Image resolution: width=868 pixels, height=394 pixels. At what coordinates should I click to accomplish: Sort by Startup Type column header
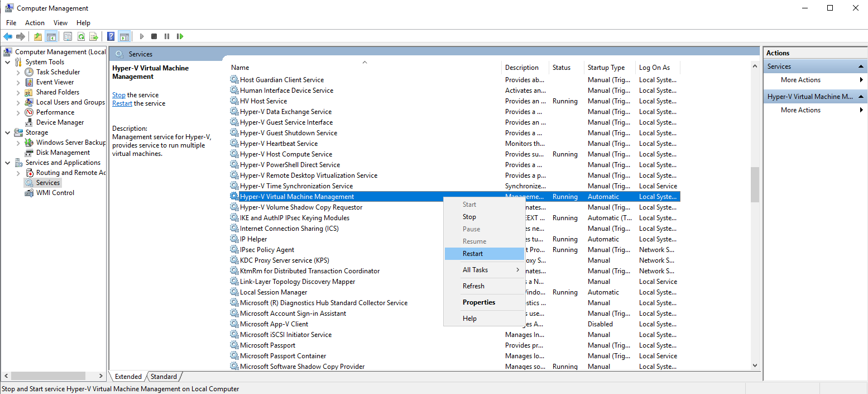[606, 68]
